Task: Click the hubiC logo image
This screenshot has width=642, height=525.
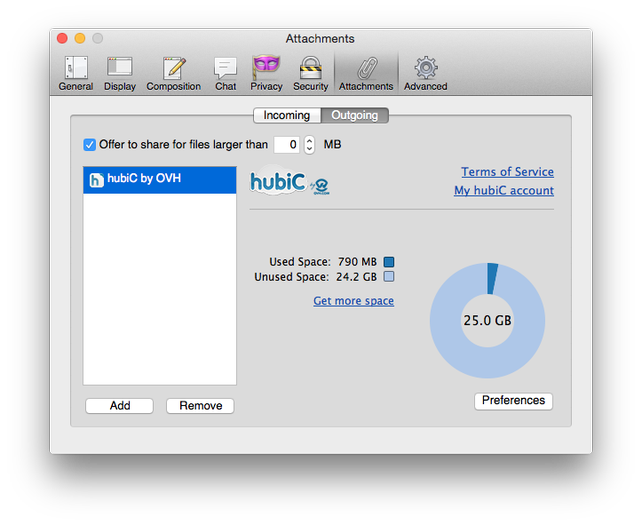Action: click(x=289, y=182)
